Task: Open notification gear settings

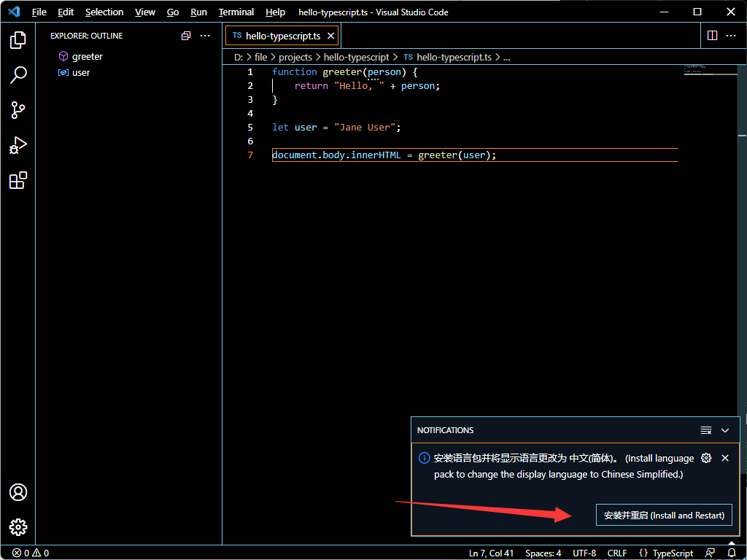Action: point(705,458)
